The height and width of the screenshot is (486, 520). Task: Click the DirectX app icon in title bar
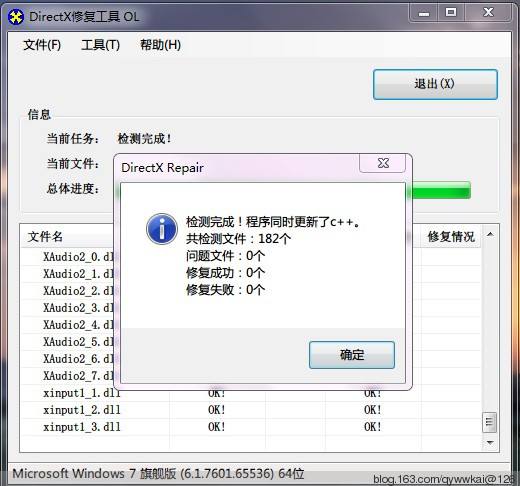coord(16,17)
